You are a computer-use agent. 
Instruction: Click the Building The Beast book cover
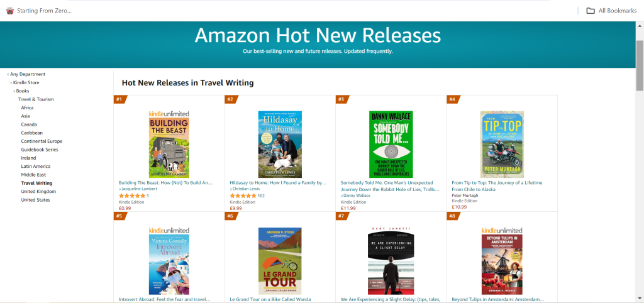169,145
